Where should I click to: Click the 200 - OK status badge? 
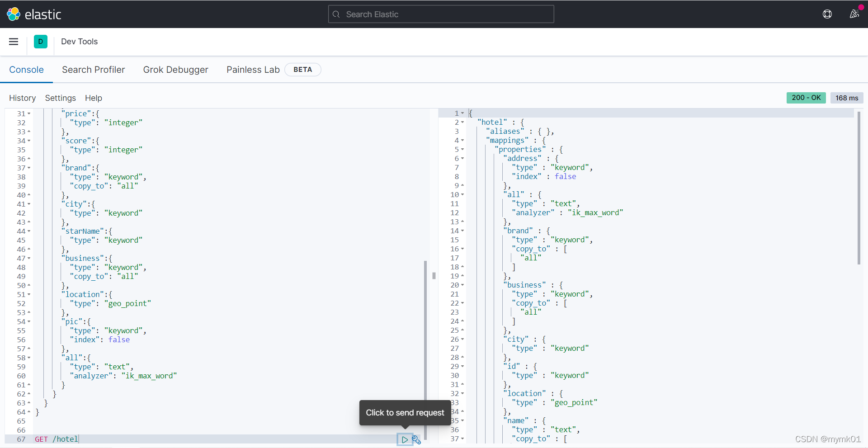pos(806,98)
